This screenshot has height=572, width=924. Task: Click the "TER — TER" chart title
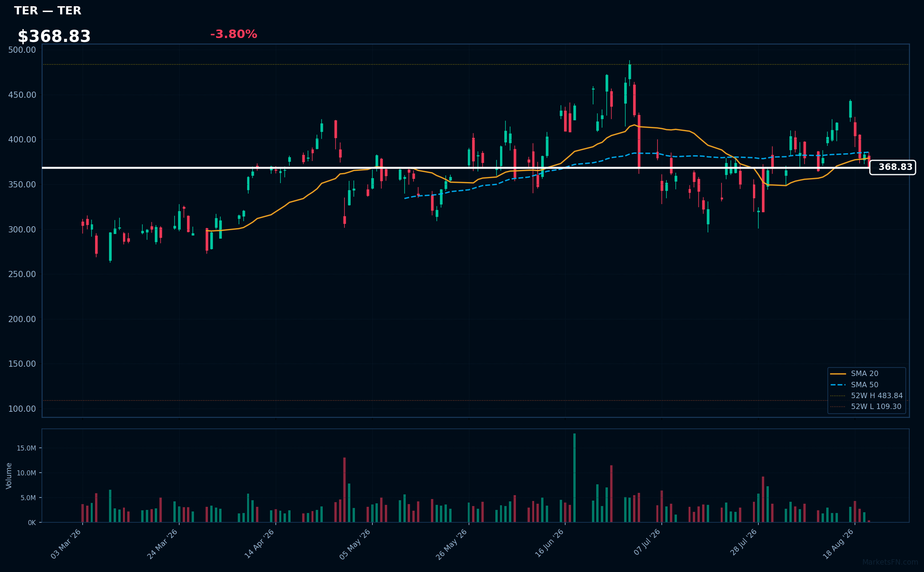[x=48, y=11]
